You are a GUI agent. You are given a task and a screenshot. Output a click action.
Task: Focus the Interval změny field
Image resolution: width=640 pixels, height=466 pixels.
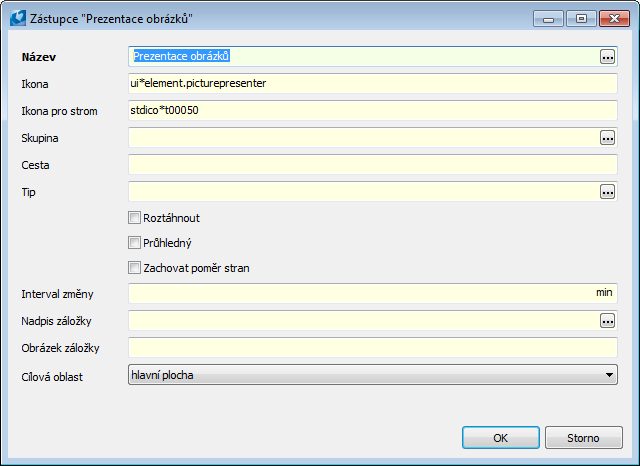360,294
